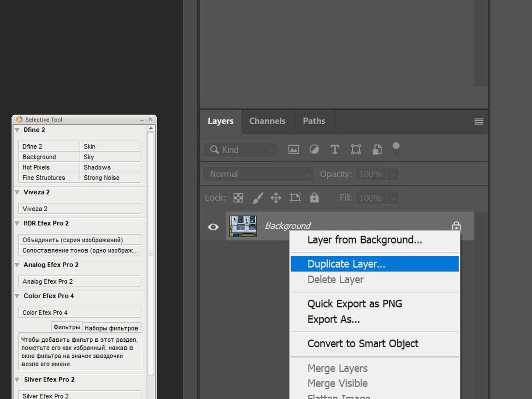Collapse the Silver Efex Pro 2 section
The width and height of the screenshot is (532, 399).
(17, 380)
